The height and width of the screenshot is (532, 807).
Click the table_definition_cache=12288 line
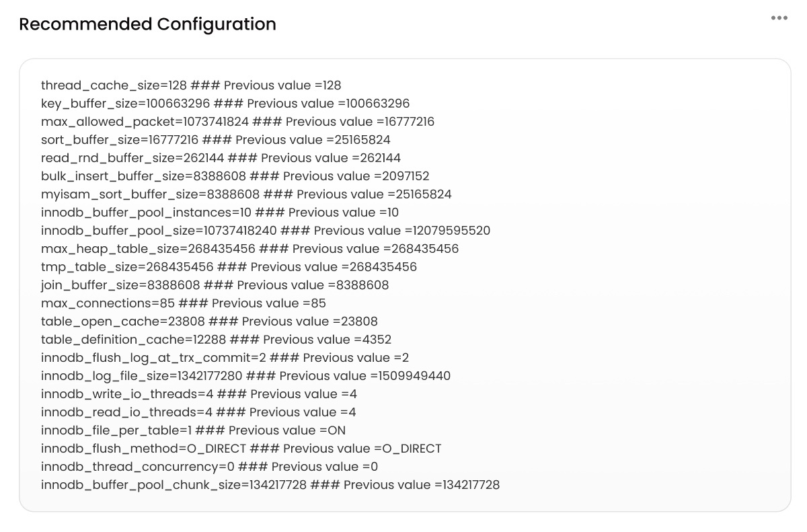click(216, 340)
